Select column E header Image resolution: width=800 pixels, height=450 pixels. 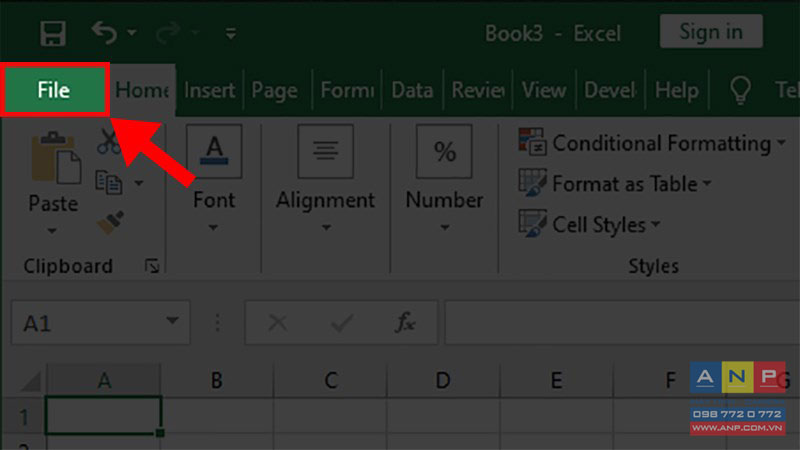557,380
